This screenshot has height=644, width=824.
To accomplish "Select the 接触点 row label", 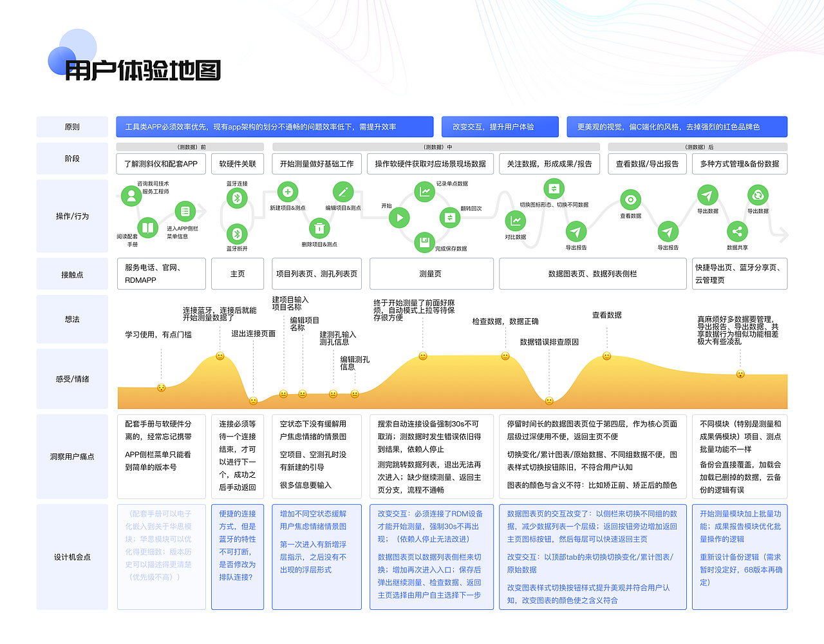I will (x=72, y=274).
